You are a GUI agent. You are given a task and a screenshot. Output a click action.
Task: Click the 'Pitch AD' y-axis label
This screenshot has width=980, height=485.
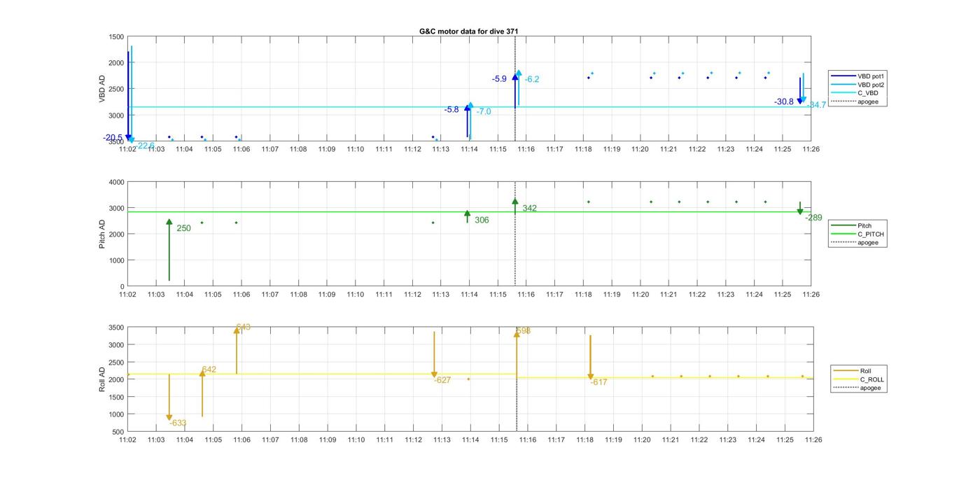coord(101,234)
